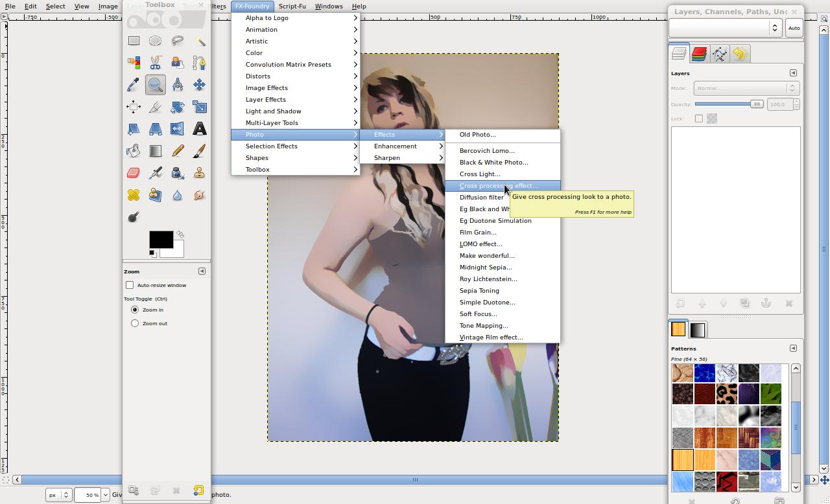Select the Move tool
Image resolution: width=830 pixels, height=504 pixels.
click(200, 84)
